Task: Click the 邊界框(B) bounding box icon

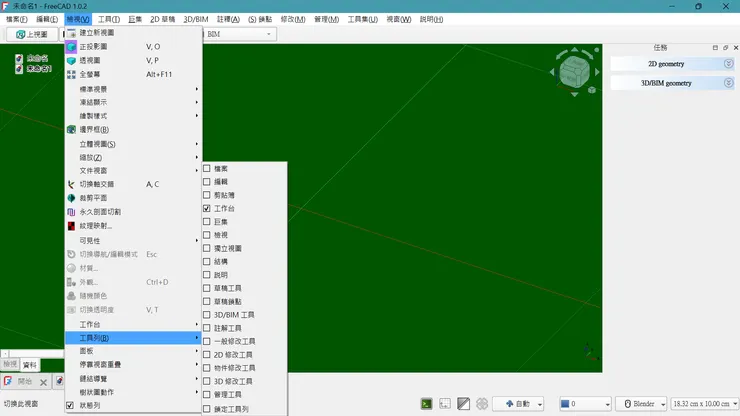Action: click(71, 129)
